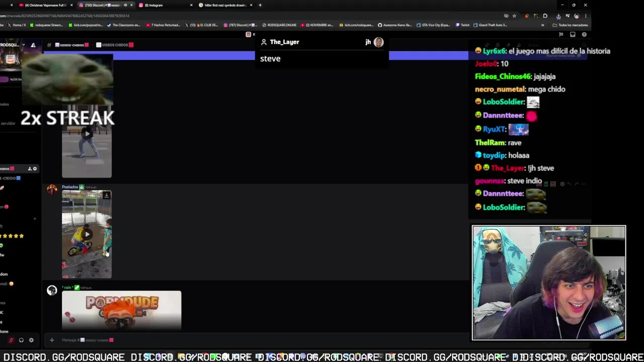Image resolution: width=644 pixels, height=362 pixels.
Task: Open Postados user avatar
Action: pos(52,190)
